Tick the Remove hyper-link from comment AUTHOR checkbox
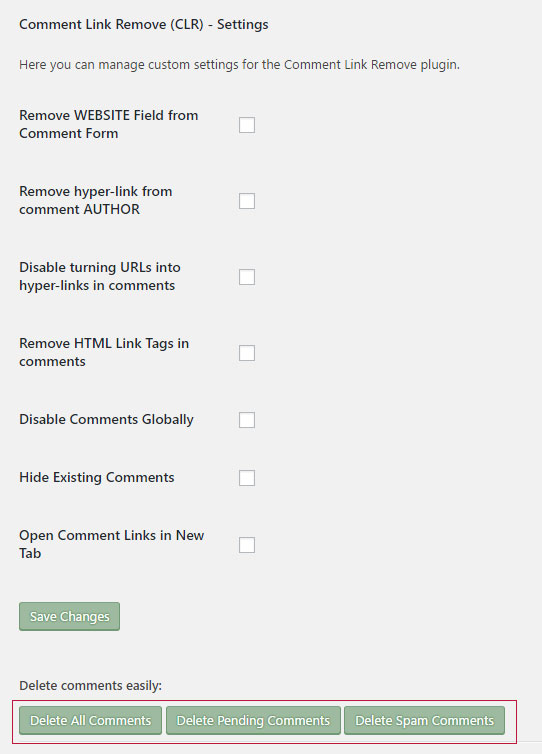 [247, 201]
